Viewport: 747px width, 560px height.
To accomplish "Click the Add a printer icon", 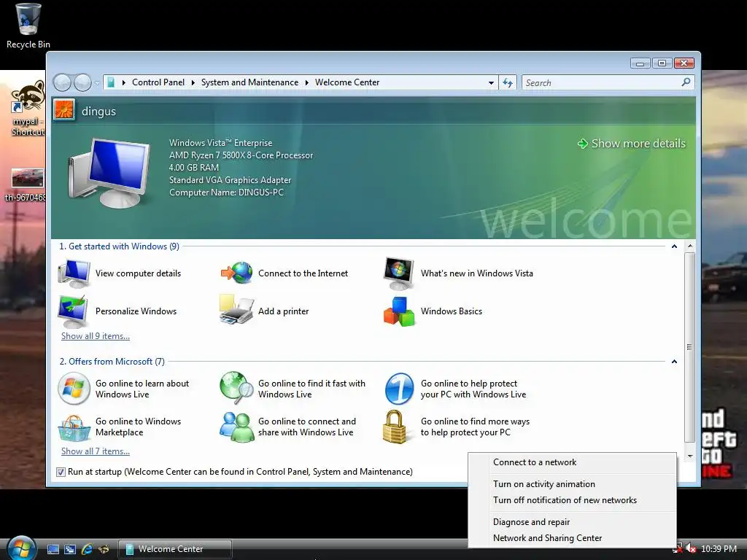I will [236, 310].
